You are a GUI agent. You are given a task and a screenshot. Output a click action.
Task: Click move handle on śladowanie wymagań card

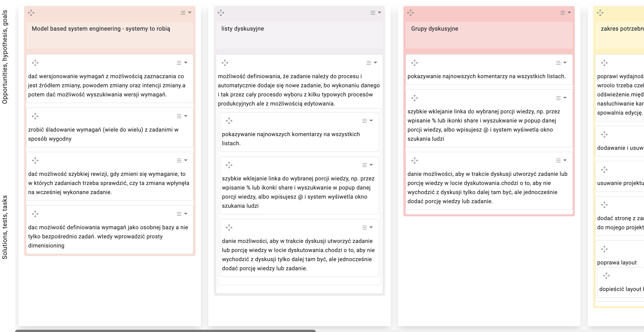(x=35, y=116)
